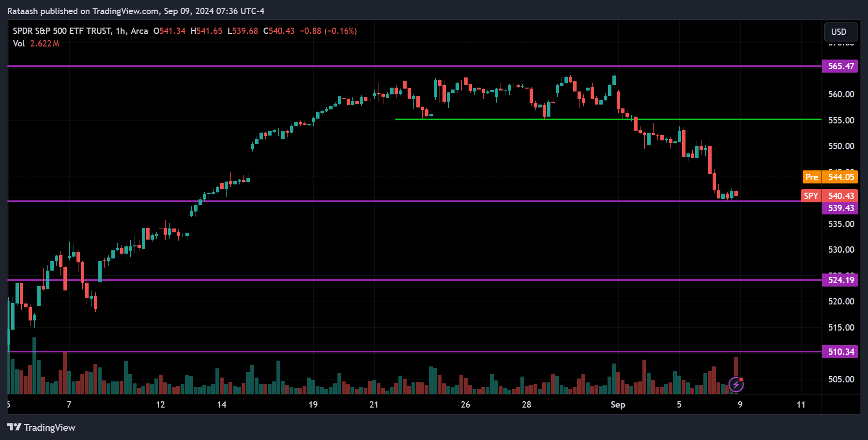Click the USD currency button
This screenshot has height=440, width=868.
coord(840,32)
